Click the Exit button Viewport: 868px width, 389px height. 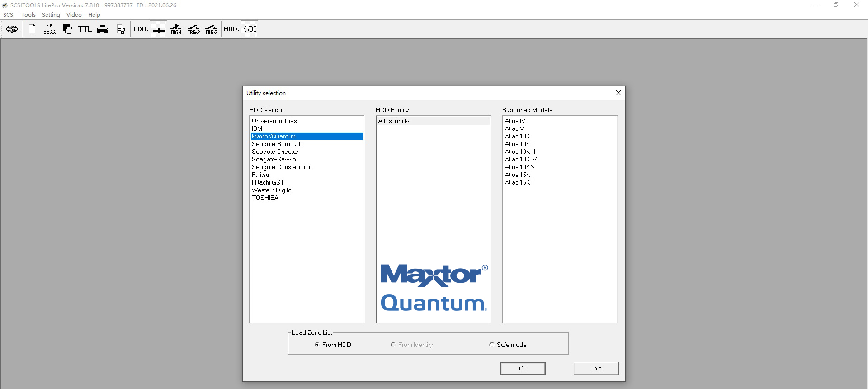[596, 368]
